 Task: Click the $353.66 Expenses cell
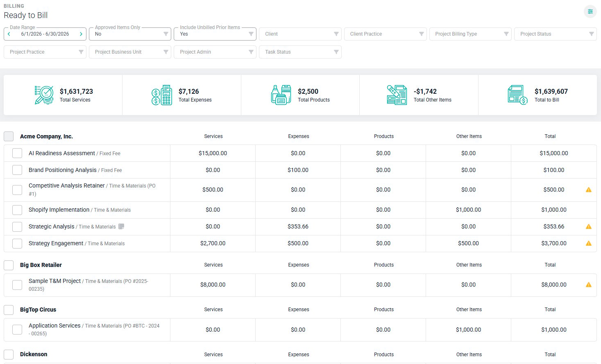[298, 226]
